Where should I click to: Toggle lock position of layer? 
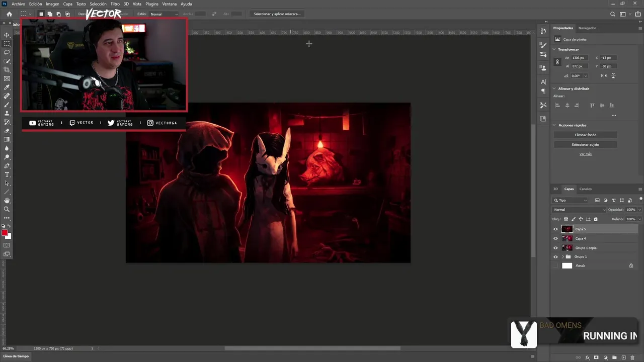pos(581,219)
